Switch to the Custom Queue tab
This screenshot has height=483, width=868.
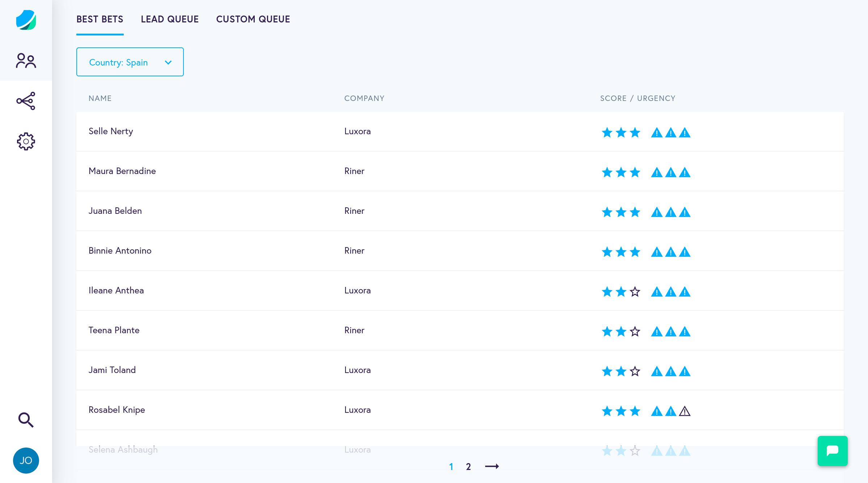coord(253,19)
